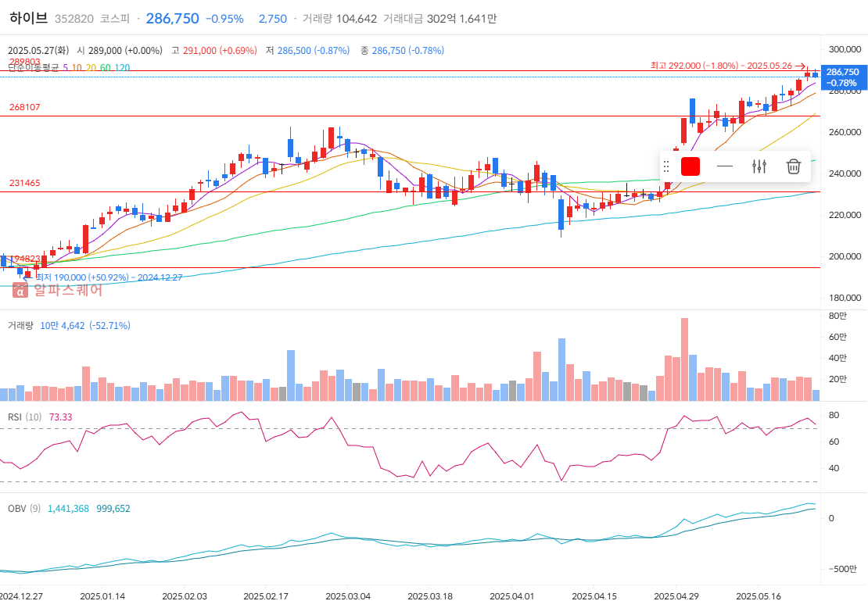Click the RSI value 73.33
This screenshot has height=608, width=868.
coord(60,417)
